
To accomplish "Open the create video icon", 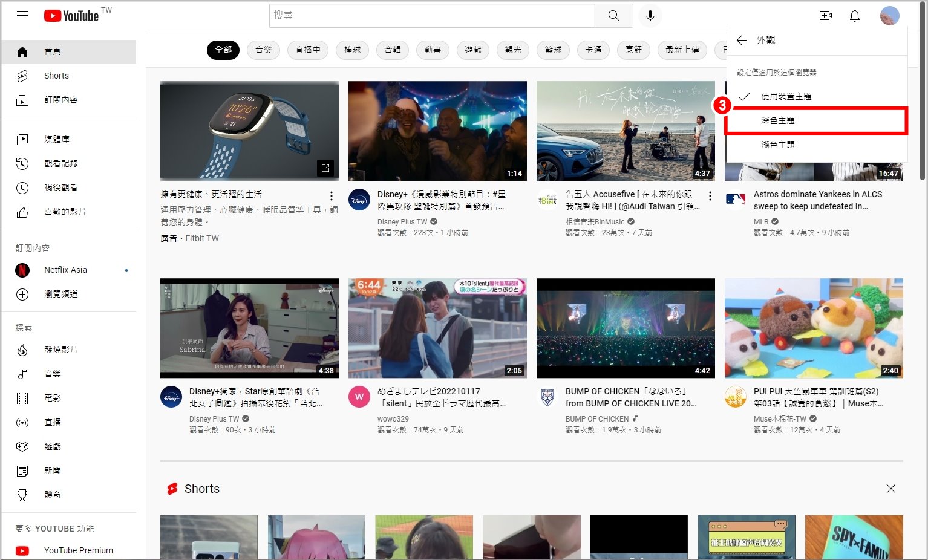I will click(826, 16).
